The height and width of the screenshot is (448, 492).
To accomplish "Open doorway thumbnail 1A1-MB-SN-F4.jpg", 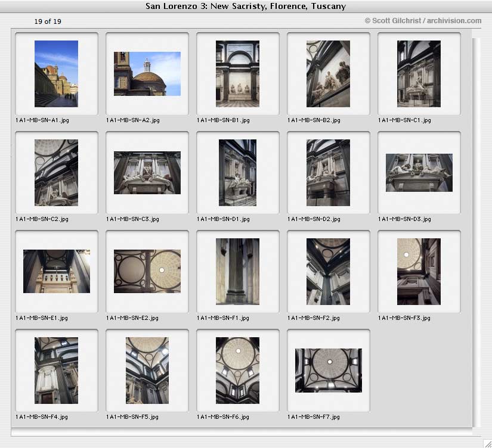I will [56, 371].
